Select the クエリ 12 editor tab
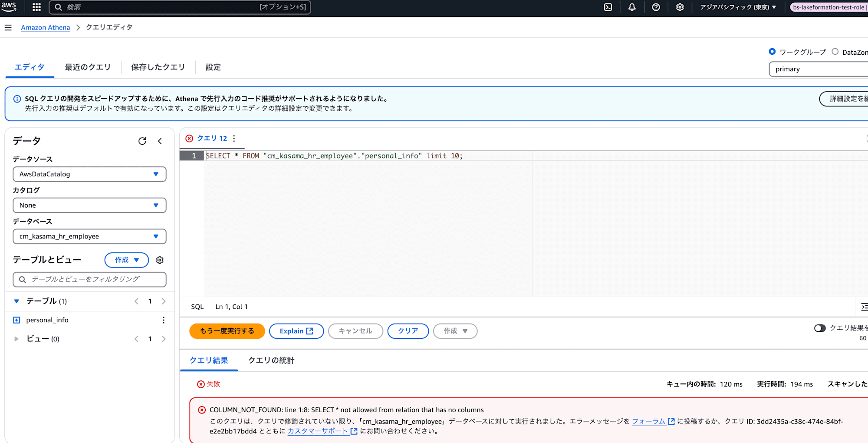This screenshot has height=443, width=868. (212, 138)
